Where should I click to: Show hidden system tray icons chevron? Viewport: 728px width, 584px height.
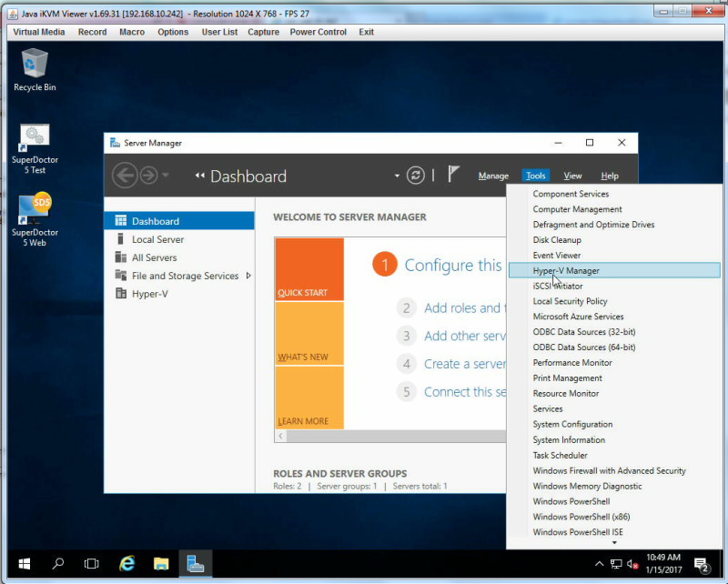tap(599, 564)
